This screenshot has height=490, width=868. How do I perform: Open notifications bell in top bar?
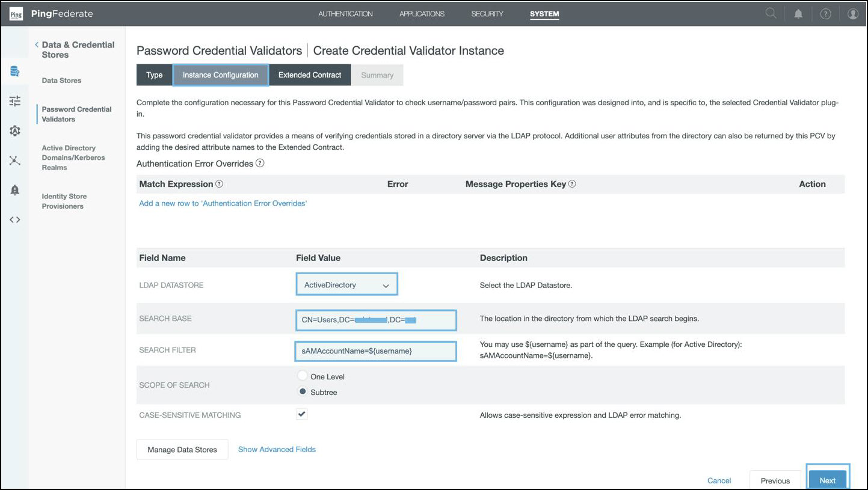pyautogui.click(x=798, y=14)
